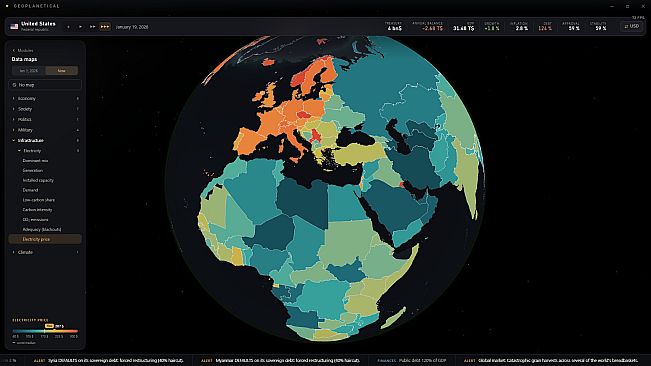The height and width of the screenshot is (366, 651).
Task: Click the United States country name
Action: (38, 24)
